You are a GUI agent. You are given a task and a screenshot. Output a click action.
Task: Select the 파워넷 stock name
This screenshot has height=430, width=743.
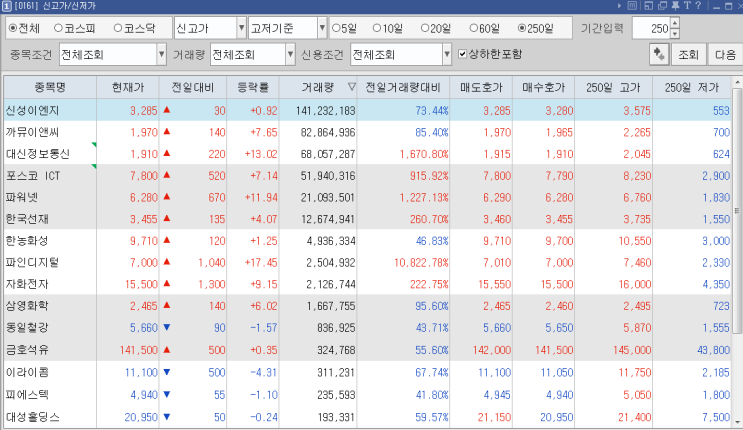(22, 197)
